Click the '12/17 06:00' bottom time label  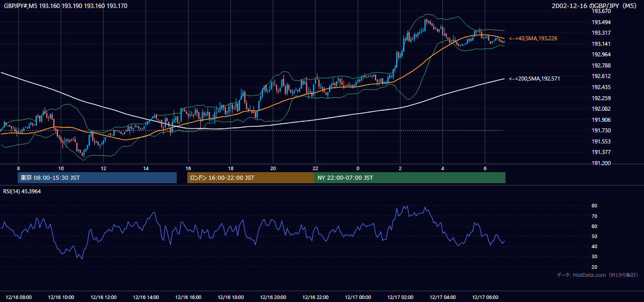(x=485, y=297)
